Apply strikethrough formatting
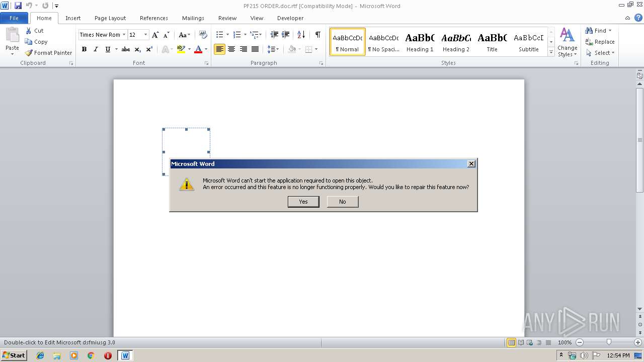The height and width of the screenshot is (362, 644). (126, 49)
